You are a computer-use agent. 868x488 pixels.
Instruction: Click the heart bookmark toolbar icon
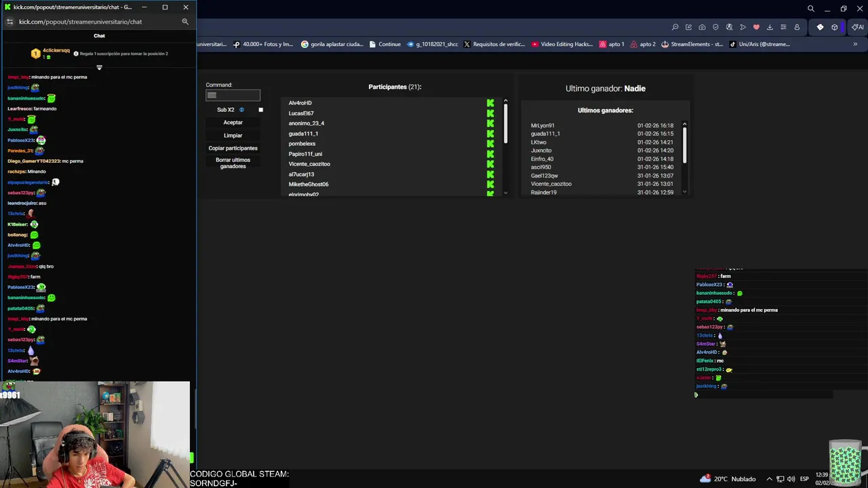click(756, 27)
